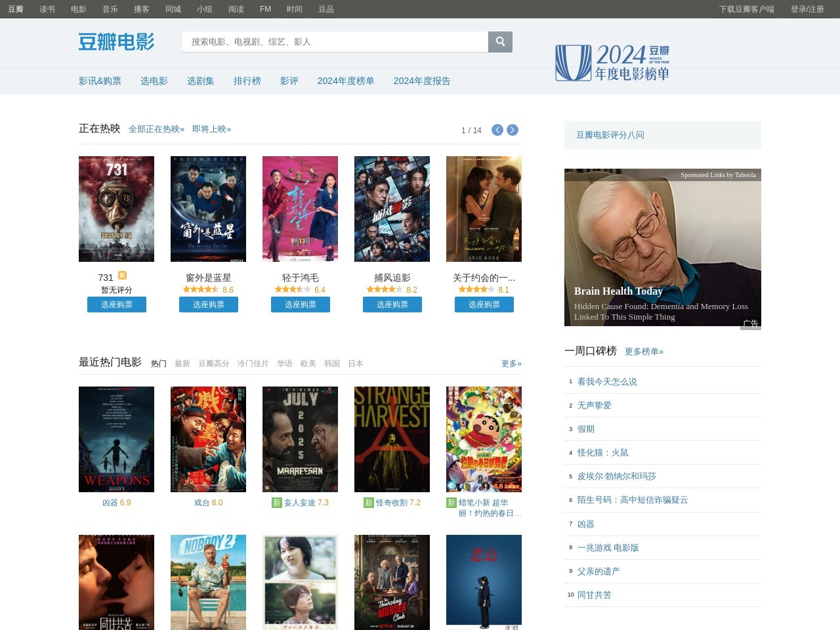Open the 731 movie poster

pyautogui.click(x=116, y=209)
